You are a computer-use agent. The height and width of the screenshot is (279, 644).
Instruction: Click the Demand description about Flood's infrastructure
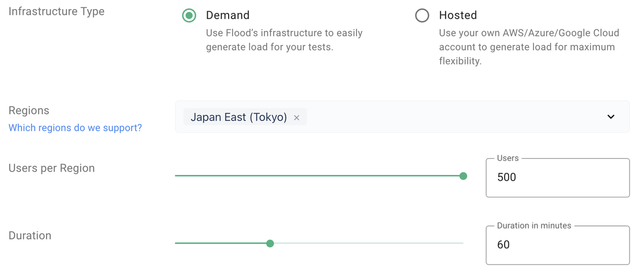click(284, 40)
